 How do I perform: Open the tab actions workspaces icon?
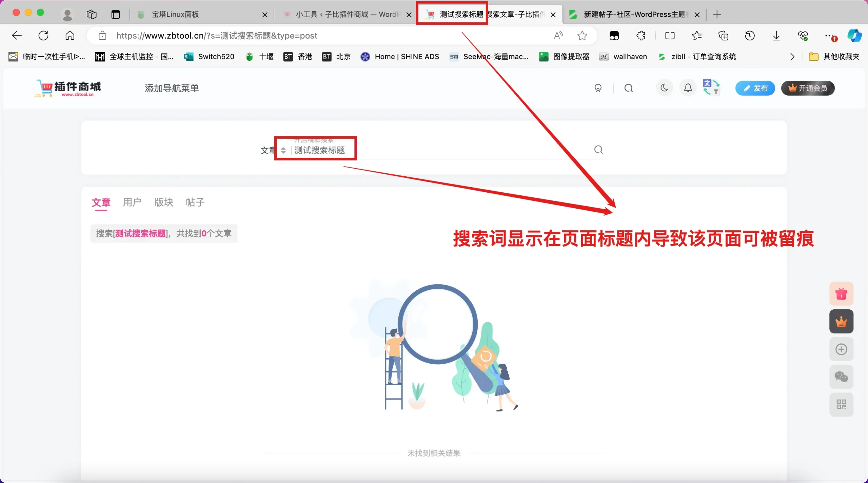click(92, 14)
